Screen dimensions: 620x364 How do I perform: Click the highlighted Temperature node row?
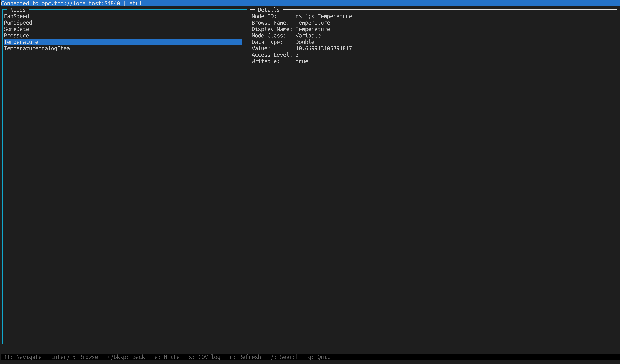tap(123, 42)
